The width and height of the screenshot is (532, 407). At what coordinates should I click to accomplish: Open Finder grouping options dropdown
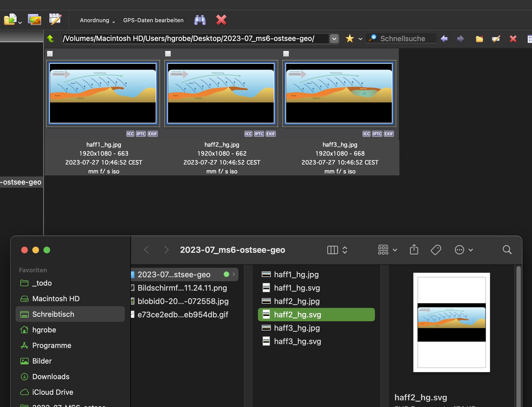coord(387,250)
